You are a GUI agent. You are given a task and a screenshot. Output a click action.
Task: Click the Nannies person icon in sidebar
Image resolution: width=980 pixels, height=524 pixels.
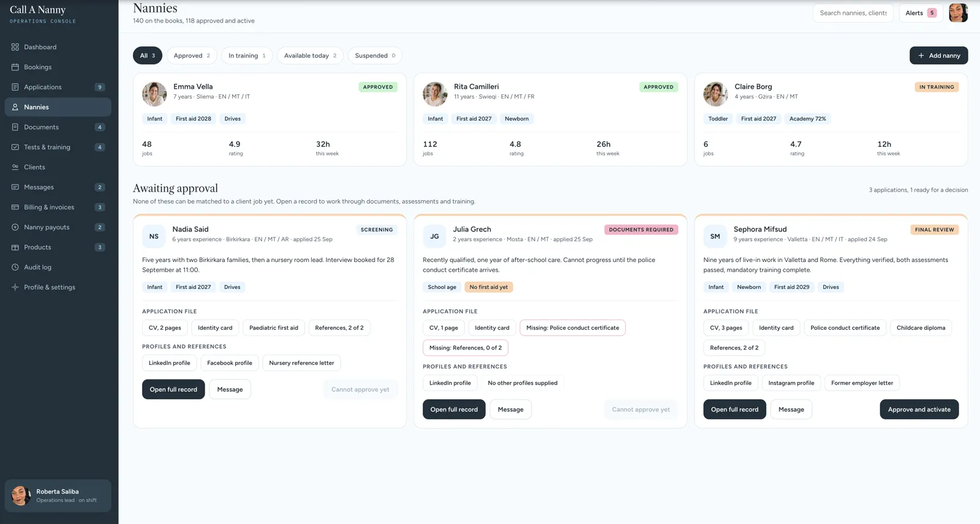(x=15, y=107)
